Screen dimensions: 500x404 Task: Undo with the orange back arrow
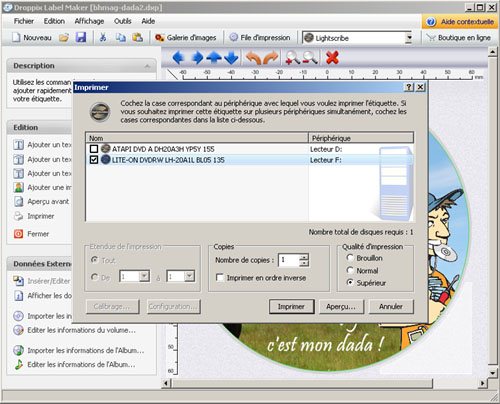click(x=253, y=58)
